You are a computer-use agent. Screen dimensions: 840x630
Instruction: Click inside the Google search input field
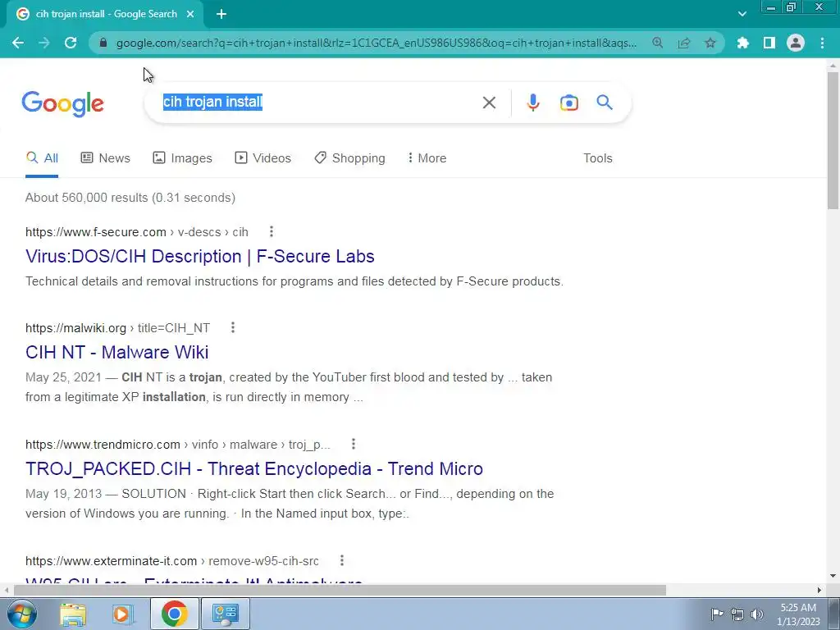click(x=316, y=103)
